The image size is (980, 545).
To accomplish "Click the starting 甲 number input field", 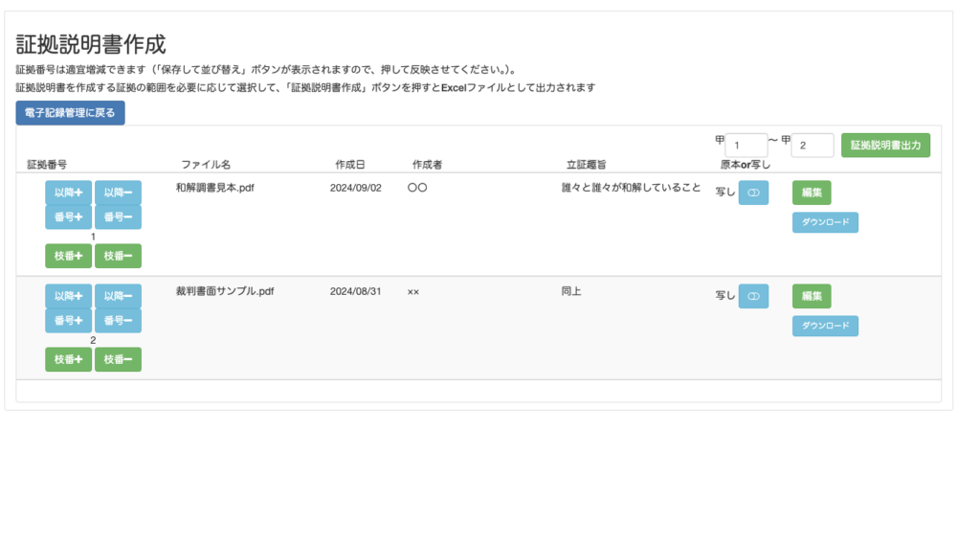I will [x=746, y=146].
